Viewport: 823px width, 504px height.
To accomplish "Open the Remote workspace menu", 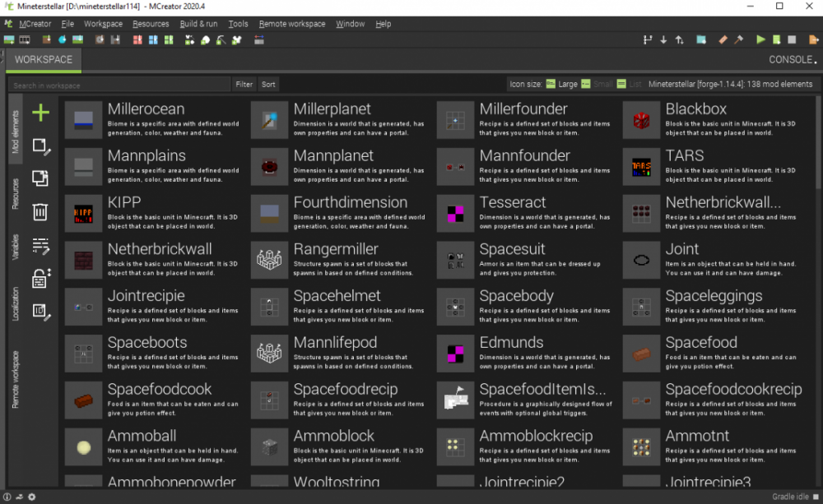I will (292, 24).
